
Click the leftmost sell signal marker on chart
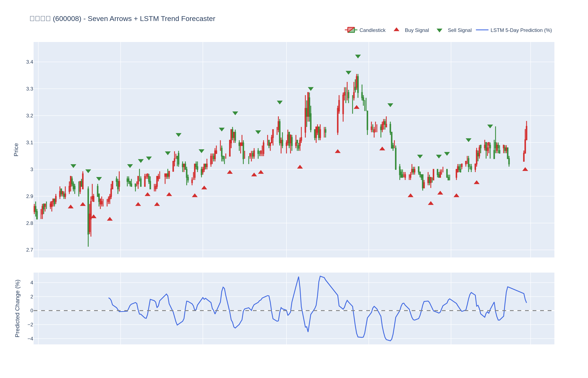point(73,166)
